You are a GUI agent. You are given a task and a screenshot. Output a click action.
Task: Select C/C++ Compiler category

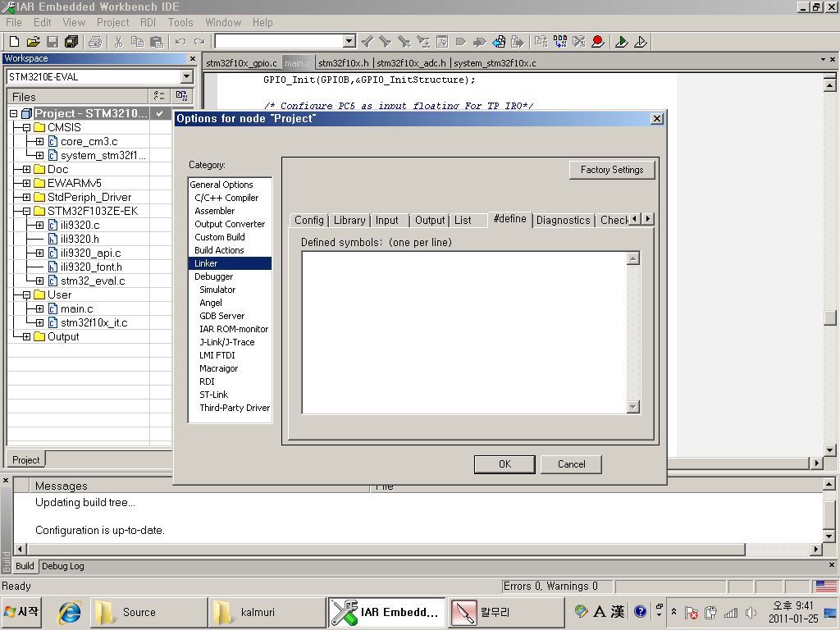[x=226, y=198]
